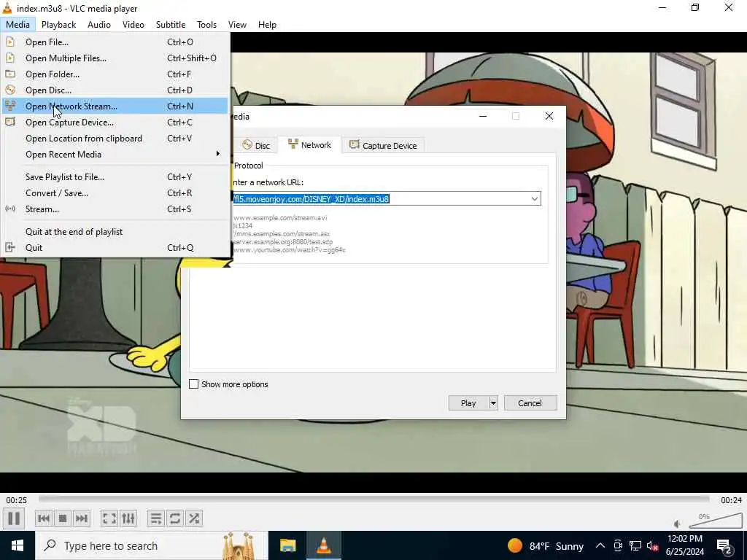This screenshot has width=747, height=560.
Task: Click the network URL input field
Action: click(x=380, y=198)
